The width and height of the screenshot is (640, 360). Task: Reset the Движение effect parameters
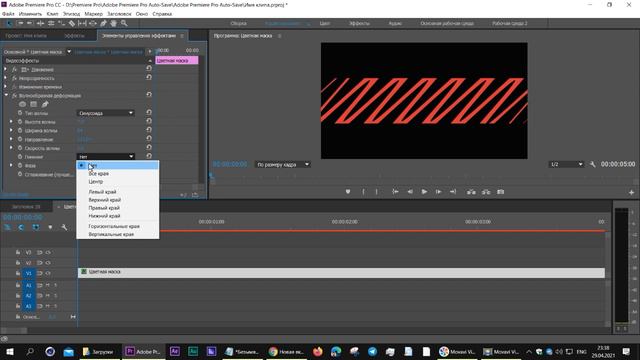coord(149,69)
